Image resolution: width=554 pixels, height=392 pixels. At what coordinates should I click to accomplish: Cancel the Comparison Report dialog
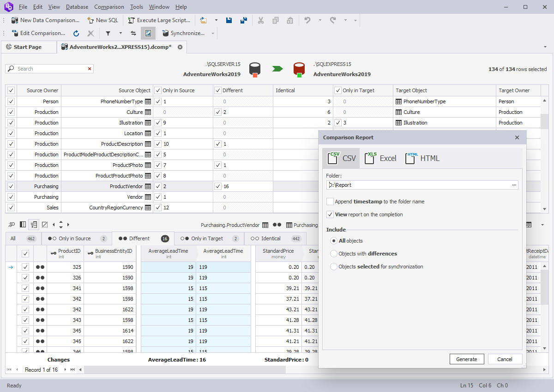(505, 359)
